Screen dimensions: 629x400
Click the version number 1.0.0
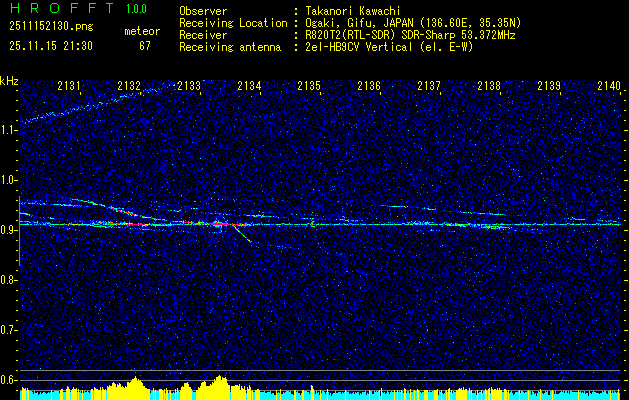[x=136, y=9]
